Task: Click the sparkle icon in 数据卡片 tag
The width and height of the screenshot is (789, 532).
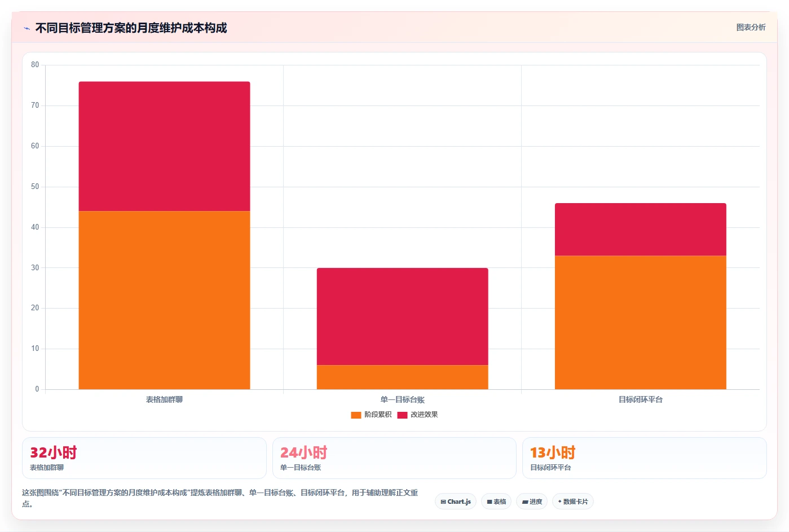Action: point(559,501)
